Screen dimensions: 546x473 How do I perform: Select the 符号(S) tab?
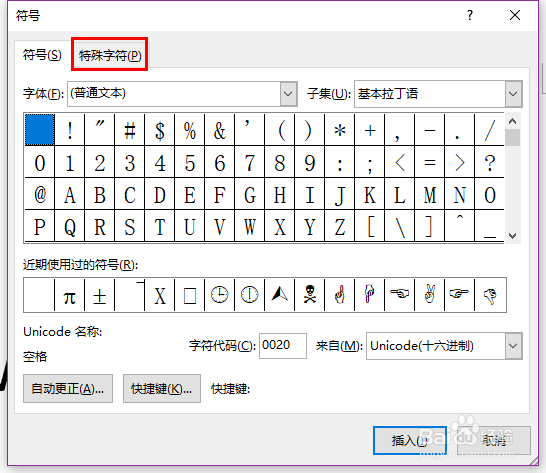pos(42,55)
